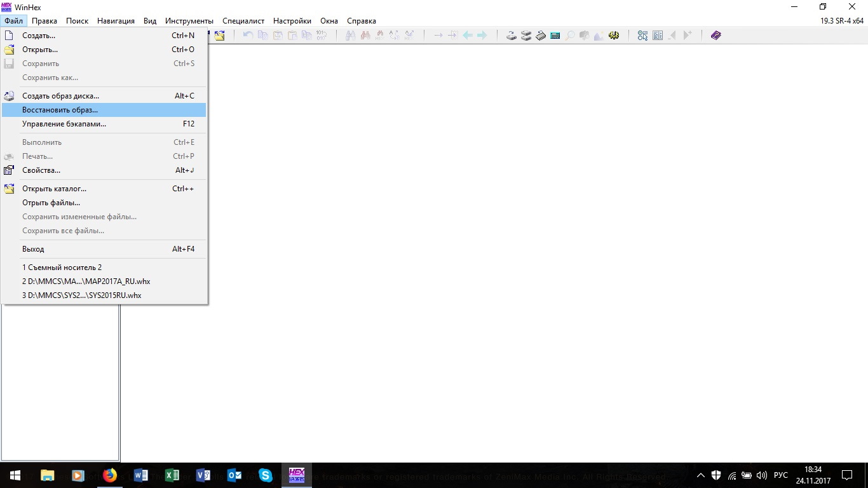The image size is (868, 488).
Task: Open the Специалист menu
Action: [x=243, y=21]
